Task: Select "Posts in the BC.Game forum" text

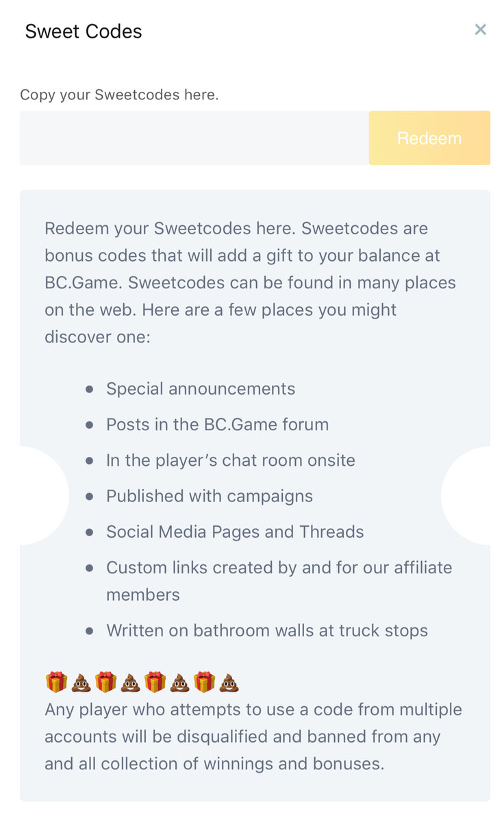Action: point(217,425)
